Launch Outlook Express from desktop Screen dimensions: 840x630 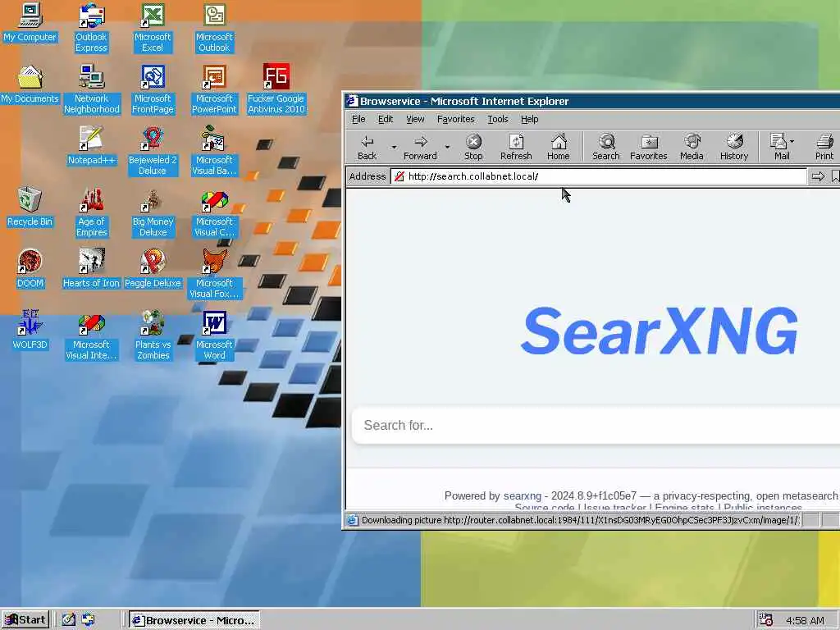tap(91, 28)
